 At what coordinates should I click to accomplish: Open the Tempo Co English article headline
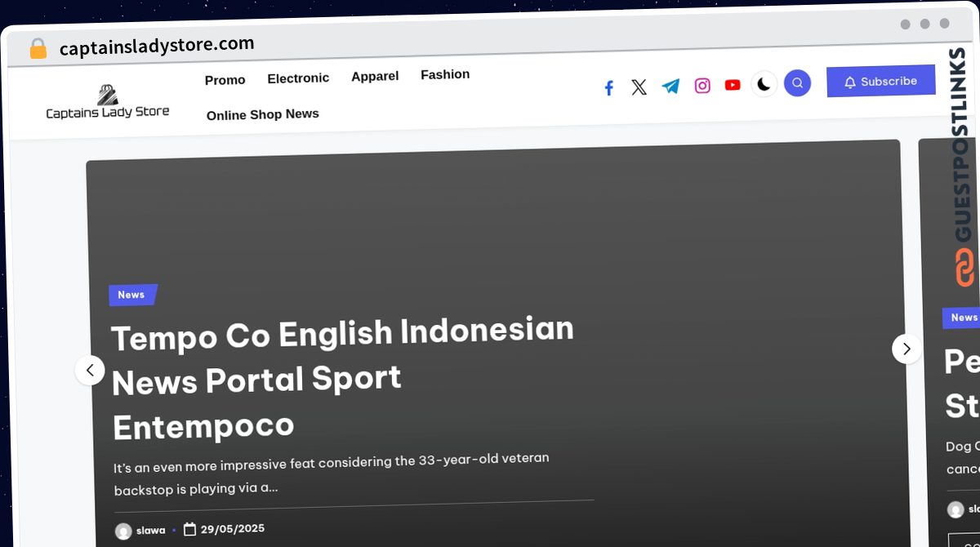coord(342,378)
